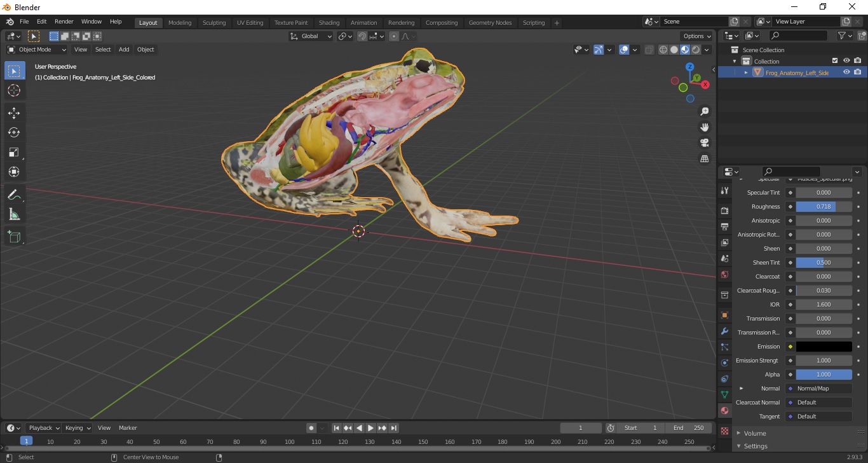Select the Add Cube tool
This screenshot has width=868, height=463.
click(x=14, y=237)
